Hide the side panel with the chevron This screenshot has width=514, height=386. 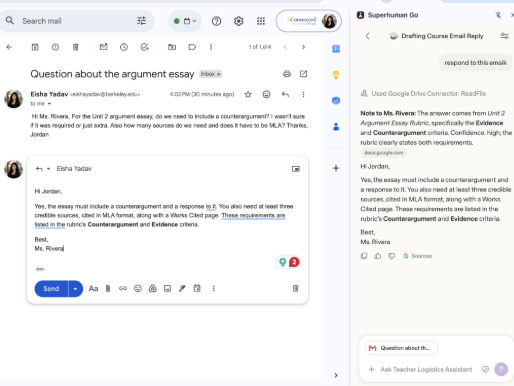pos(336,375)
